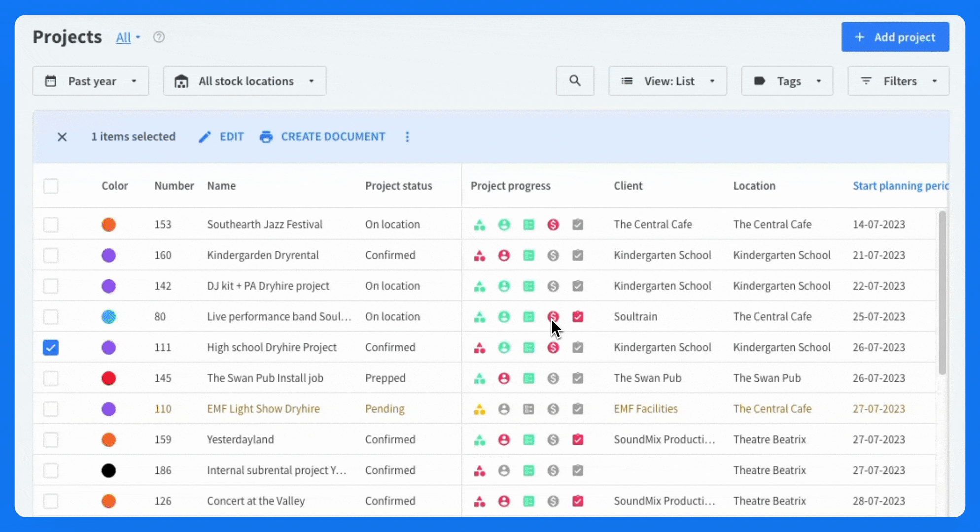The width and height of the screenshot is (980, 532).
Task: Click financial status icon for Southearth Jazz Festival
Action: click(553, 225)
